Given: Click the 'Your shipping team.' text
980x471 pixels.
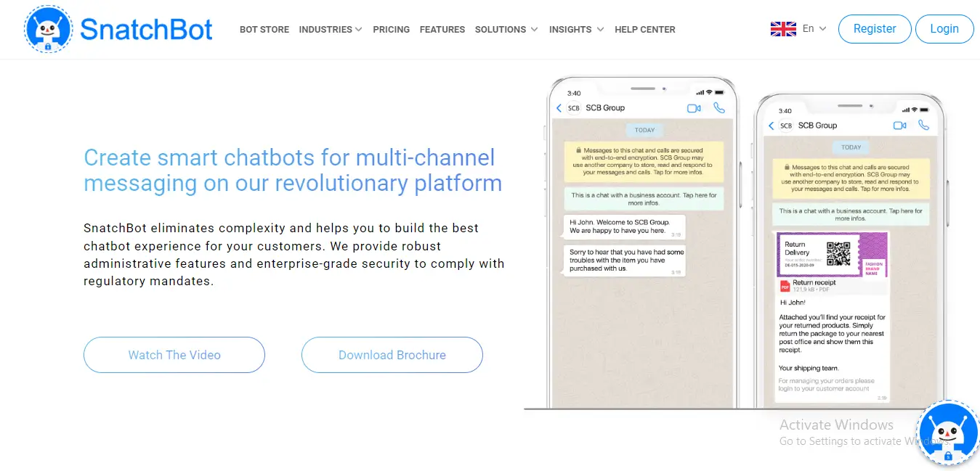Looking at the screenshot, I should tap(809, 368).
